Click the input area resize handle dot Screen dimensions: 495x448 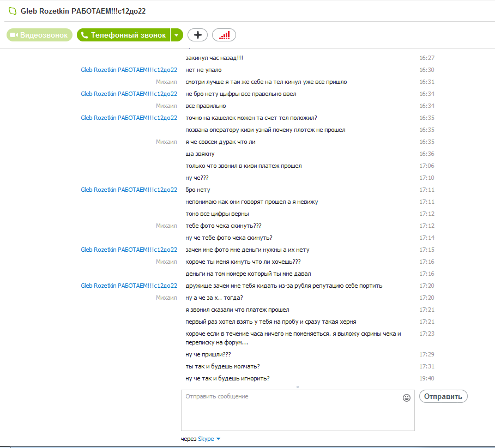297,387
